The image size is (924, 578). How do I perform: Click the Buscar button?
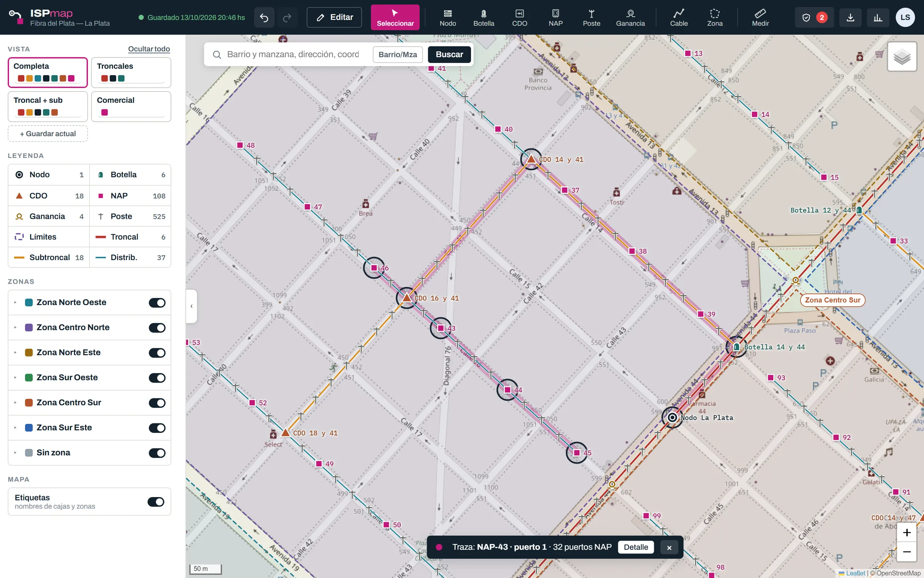click(x=449, y=54)
